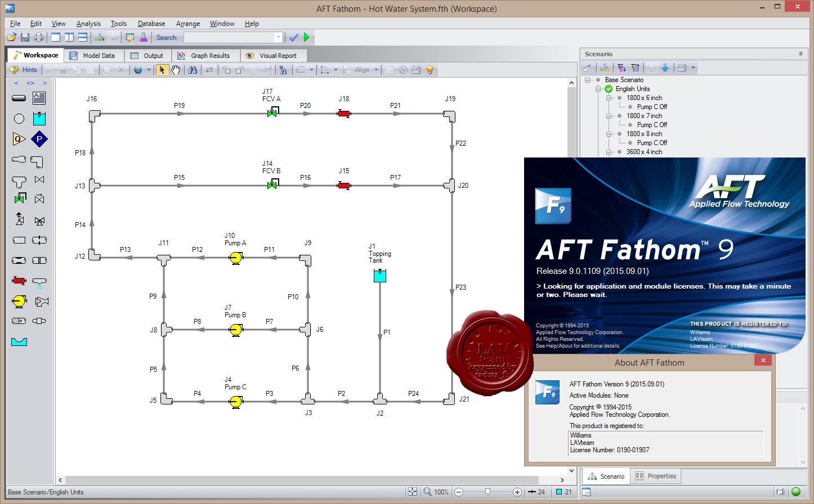Click the Open file folder icon

[11, 38]
